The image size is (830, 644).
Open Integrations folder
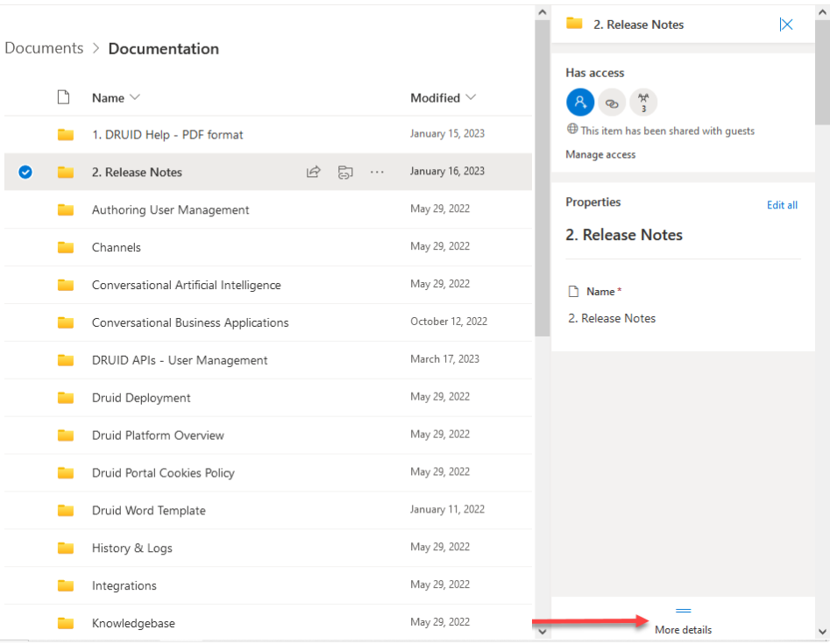click(124, 586)
